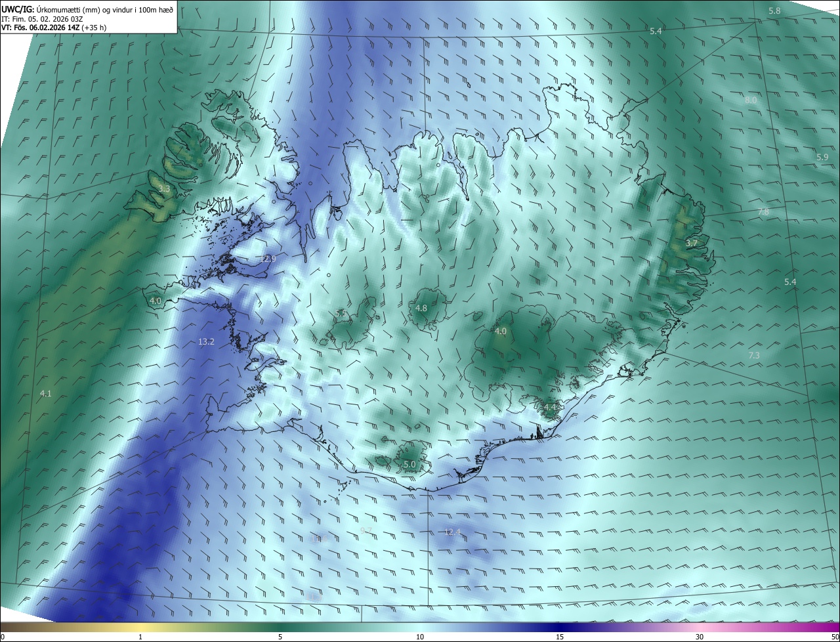The image size is (840, 642).
Task: Click the 4.8 value label on Hofsjökull glacier
Action: 421,309
